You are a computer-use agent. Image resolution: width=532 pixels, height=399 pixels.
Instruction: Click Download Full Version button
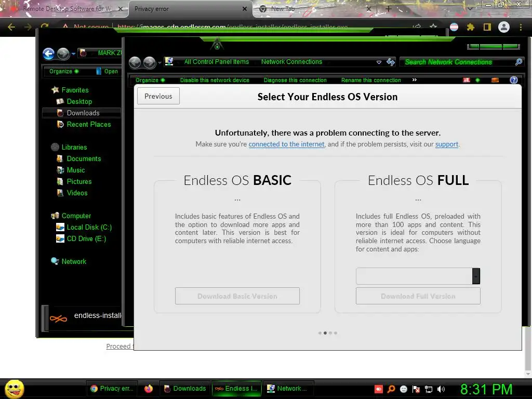click(418, 296)
